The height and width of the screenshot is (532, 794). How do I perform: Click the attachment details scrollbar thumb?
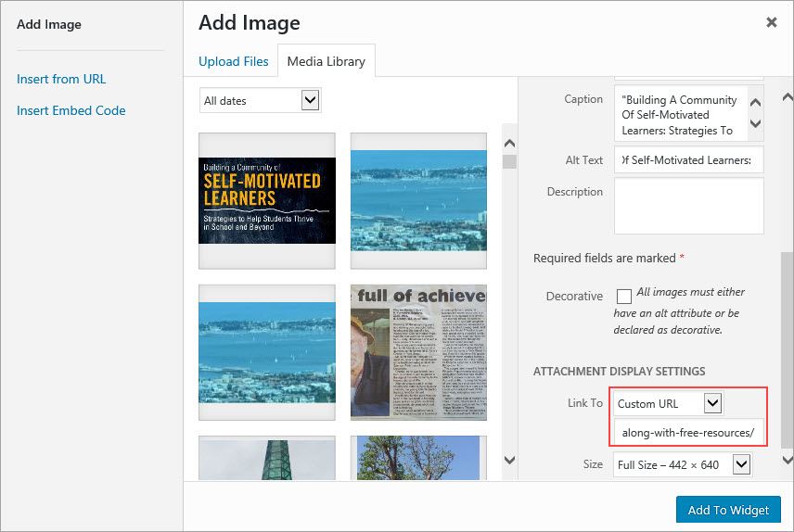[788, 349]
